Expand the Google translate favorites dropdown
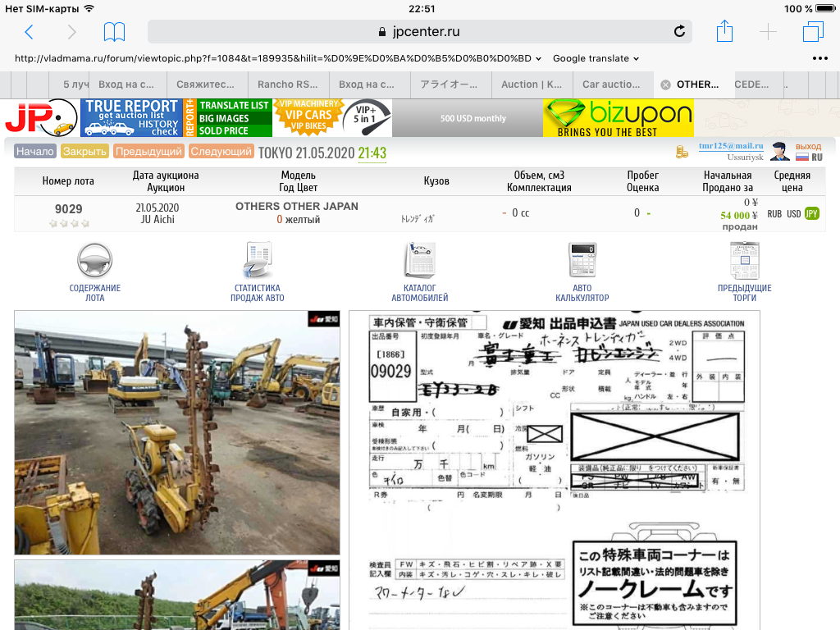840x630 pixels. tap(596, 58)
